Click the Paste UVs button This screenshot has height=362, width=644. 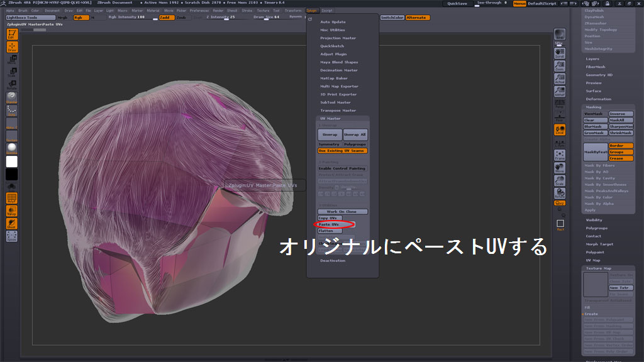coord(336,224)
